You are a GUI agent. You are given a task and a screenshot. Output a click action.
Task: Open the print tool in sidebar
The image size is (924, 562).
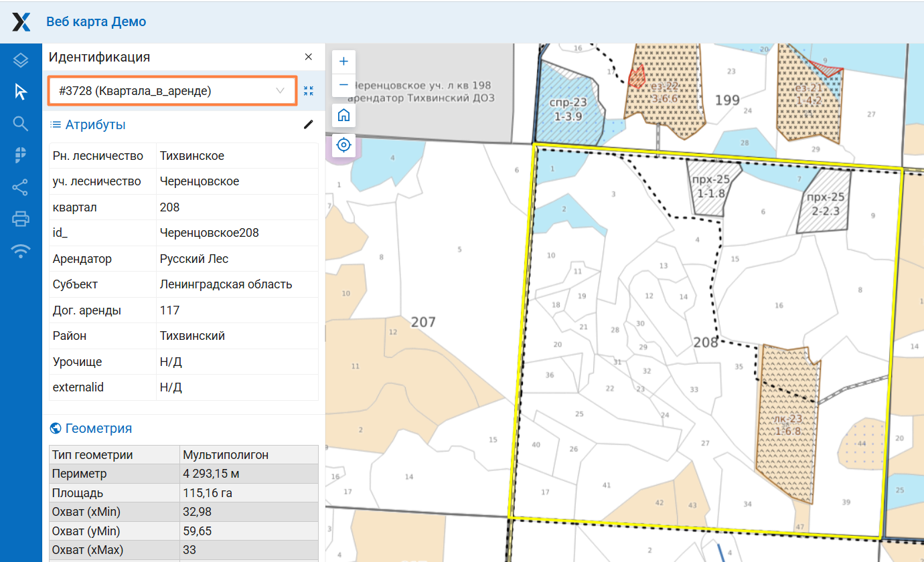pos(21,219)
